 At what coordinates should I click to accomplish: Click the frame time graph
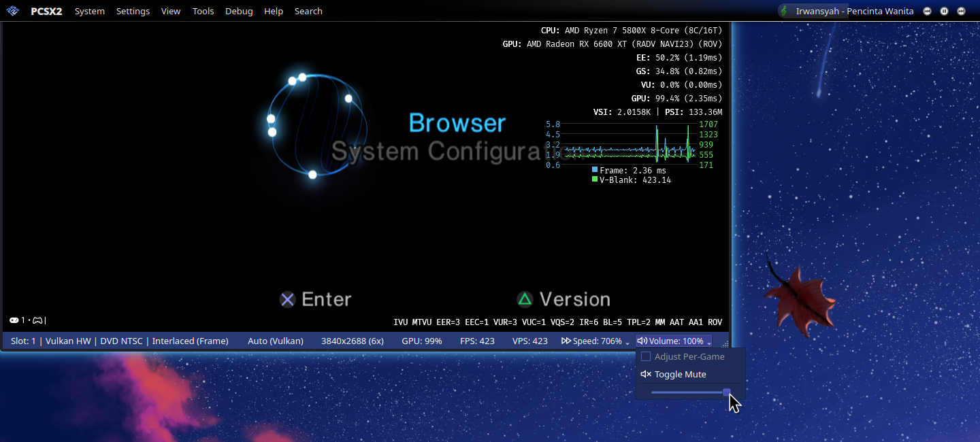pos(630,144)
